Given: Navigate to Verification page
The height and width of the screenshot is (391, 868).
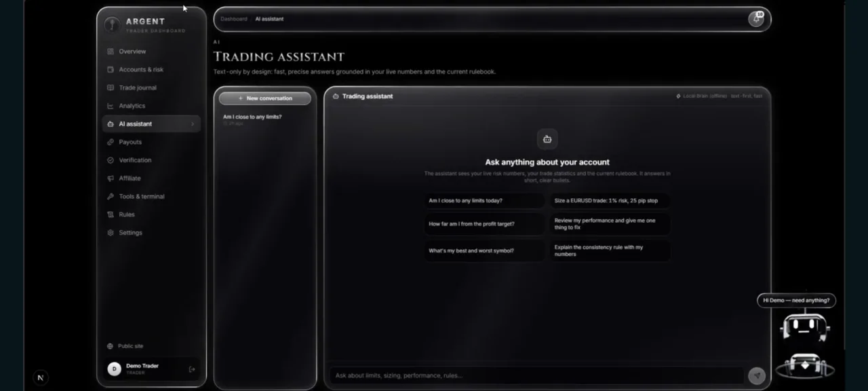Looking at the screenshot, I should tap(151, 160).
